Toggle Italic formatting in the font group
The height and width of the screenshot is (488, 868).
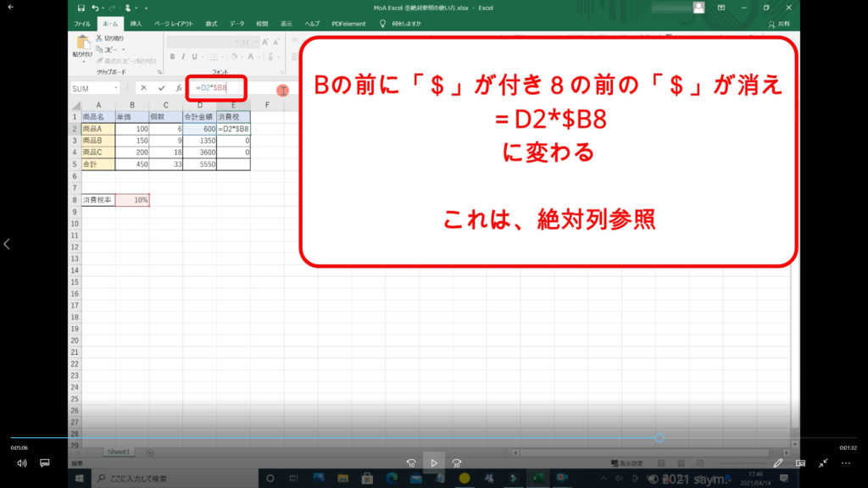tap(183, 58)
